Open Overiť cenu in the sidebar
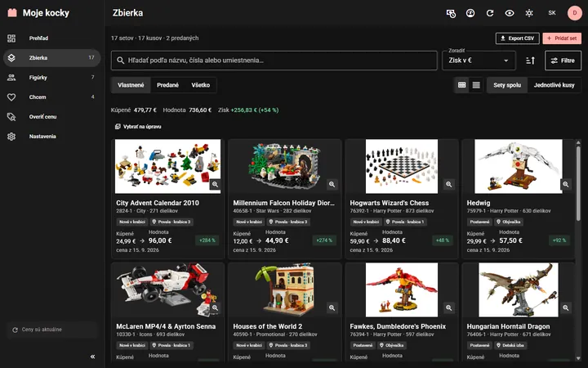The image size is (588, 368). pyautogui.click(x=52, y=117)
